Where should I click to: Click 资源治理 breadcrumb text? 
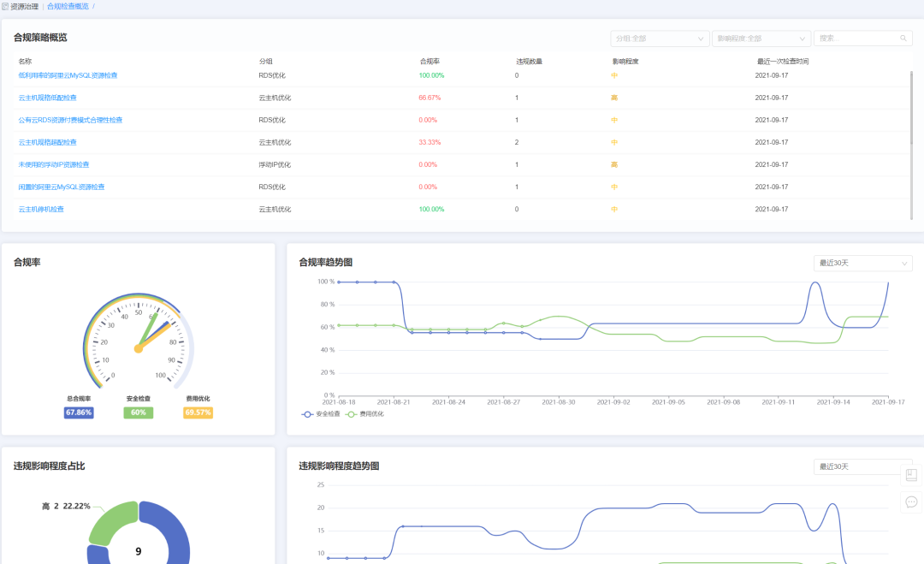click(x=24, y=7)
